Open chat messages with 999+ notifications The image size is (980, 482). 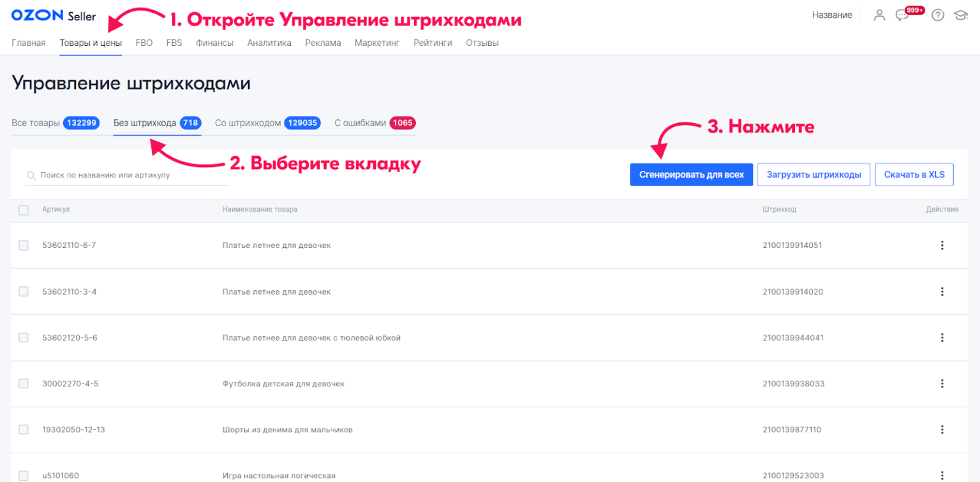902,15
